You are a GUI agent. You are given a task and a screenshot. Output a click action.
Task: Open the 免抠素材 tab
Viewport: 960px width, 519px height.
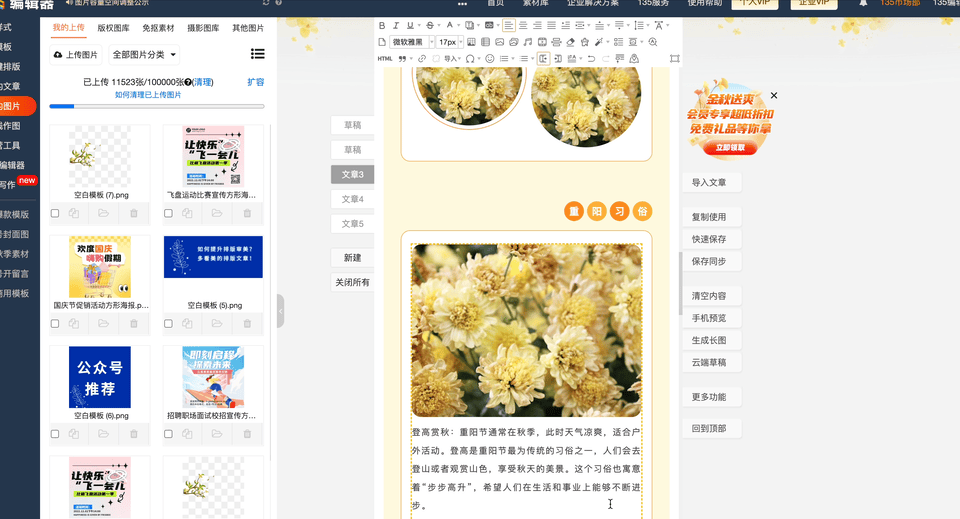159,28
